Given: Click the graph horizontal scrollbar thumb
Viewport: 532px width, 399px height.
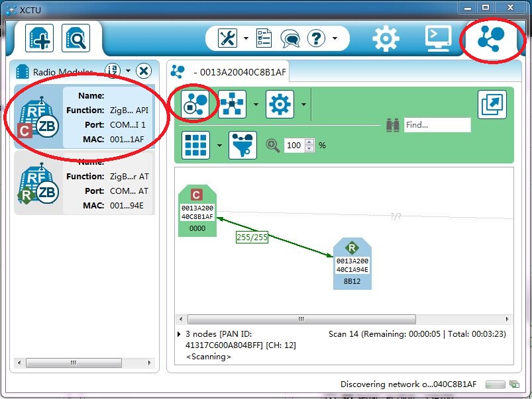Looking at the screenshot, I should coord(301,319).
